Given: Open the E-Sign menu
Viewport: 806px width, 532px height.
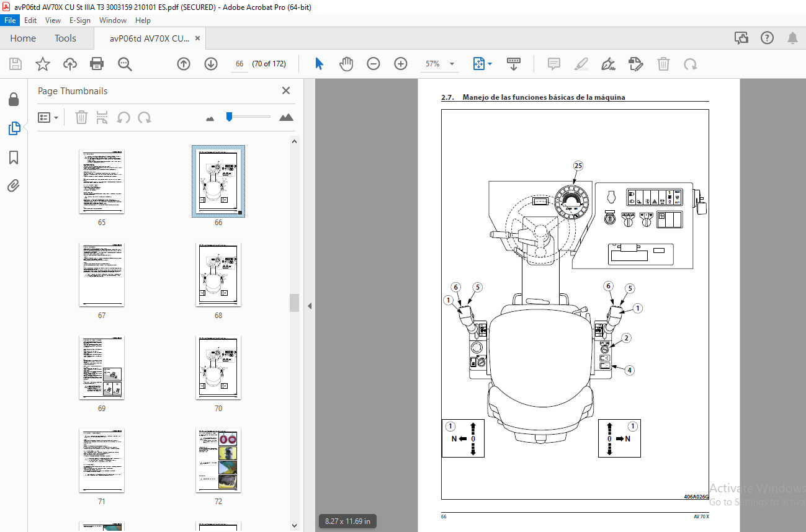Looking at the screenshot, I should pyautogui.click(x=80, y=20).
